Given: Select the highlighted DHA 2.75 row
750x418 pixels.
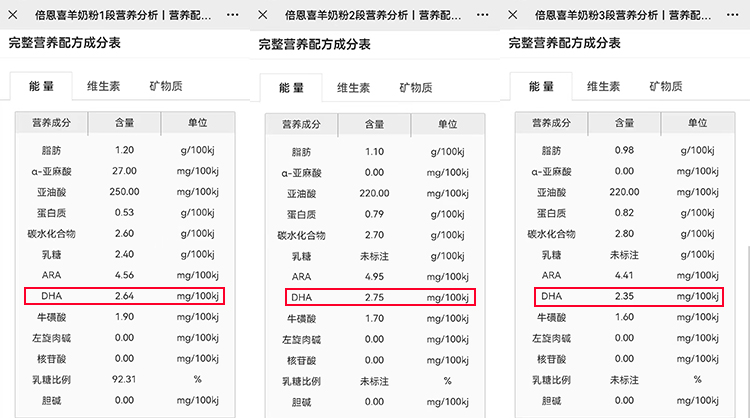Looking at the screenshot, I should (x=374, y=297).
